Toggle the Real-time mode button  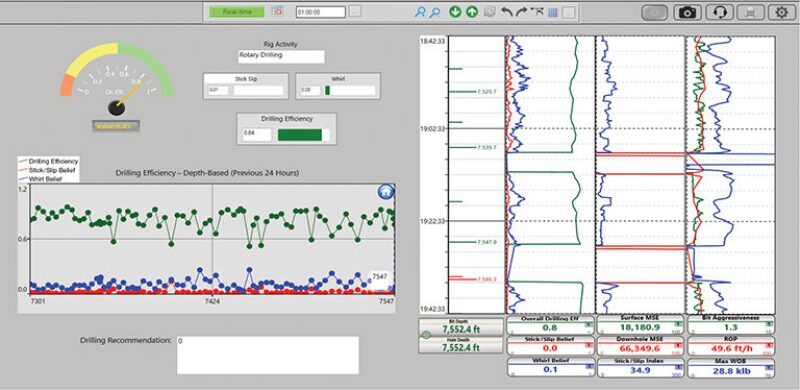237,12
